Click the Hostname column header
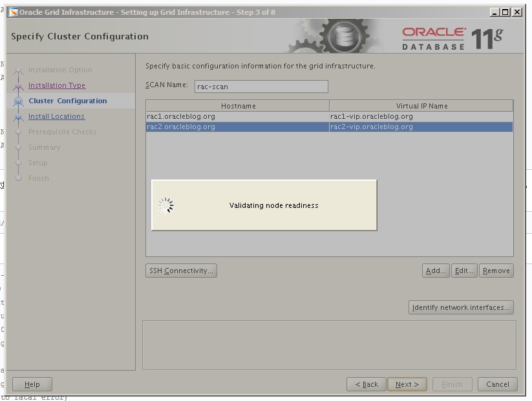 coord(238,106)
